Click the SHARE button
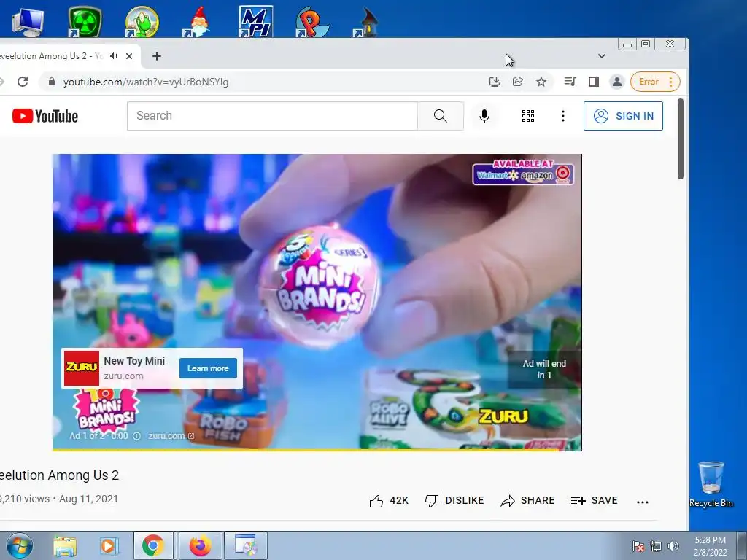This screenshot has height=560, width=747. [x=527, y=500]
